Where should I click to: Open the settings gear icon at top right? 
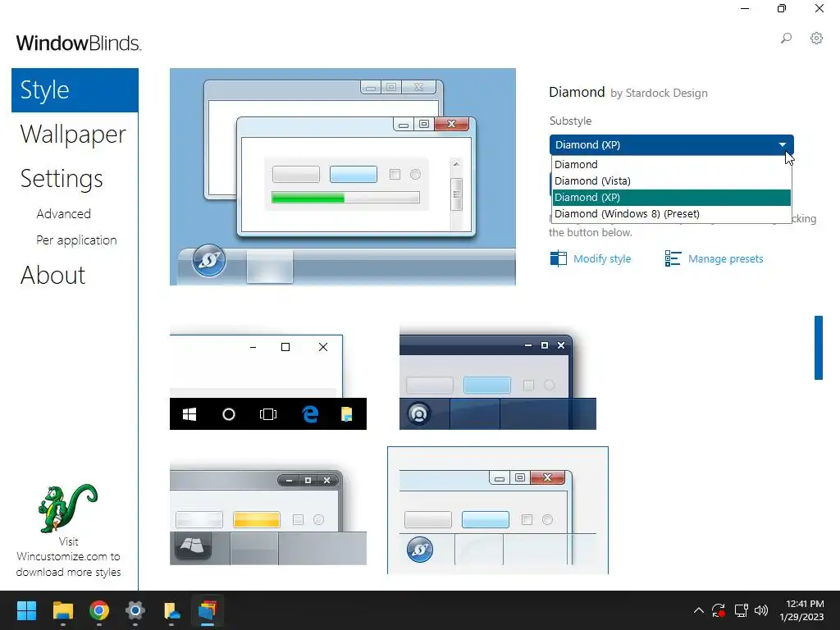[x=816, y=38]
